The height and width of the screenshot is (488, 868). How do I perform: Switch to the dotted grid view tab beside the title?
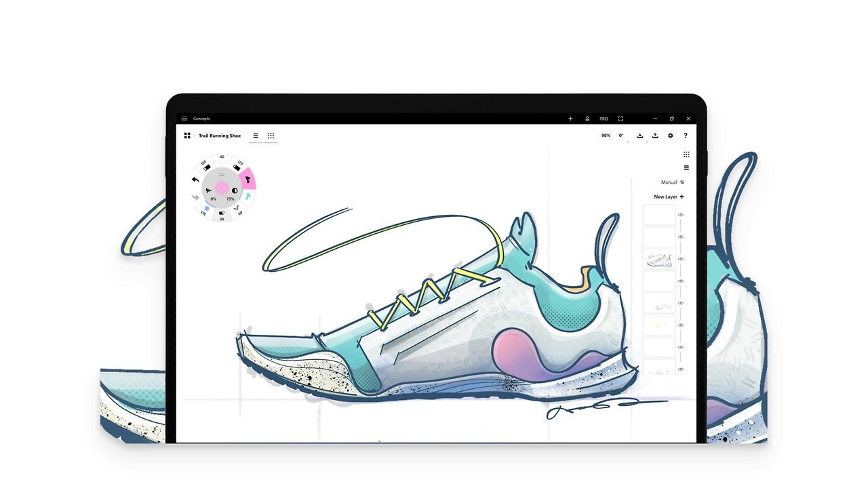point(271,136)
